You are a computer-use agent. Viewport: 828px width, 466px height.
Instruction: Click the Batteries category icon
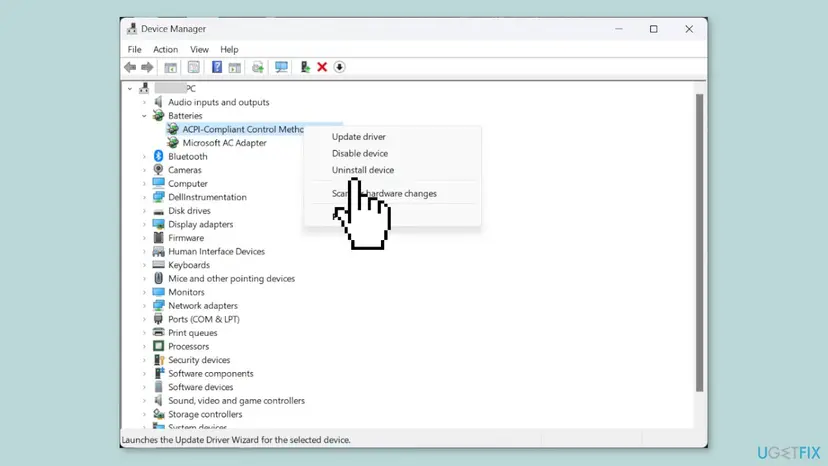(158, 115)
